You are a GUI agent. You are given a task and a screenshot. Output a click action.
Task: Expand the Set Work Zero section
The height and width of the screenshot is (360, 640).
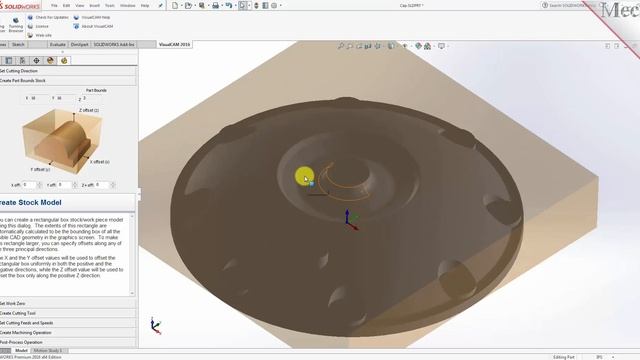(68, 304)
